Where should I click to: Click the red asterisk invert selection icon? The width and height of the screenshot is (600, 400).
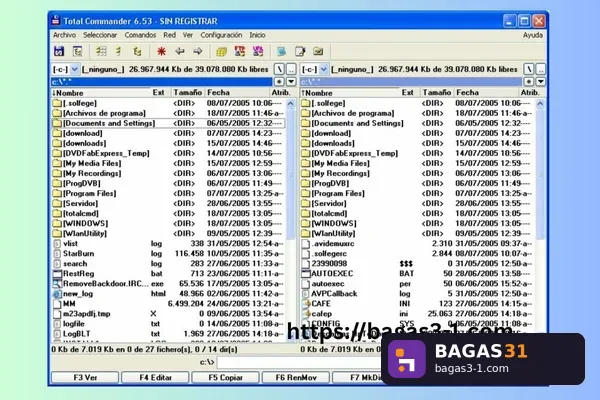click(161, 51)
